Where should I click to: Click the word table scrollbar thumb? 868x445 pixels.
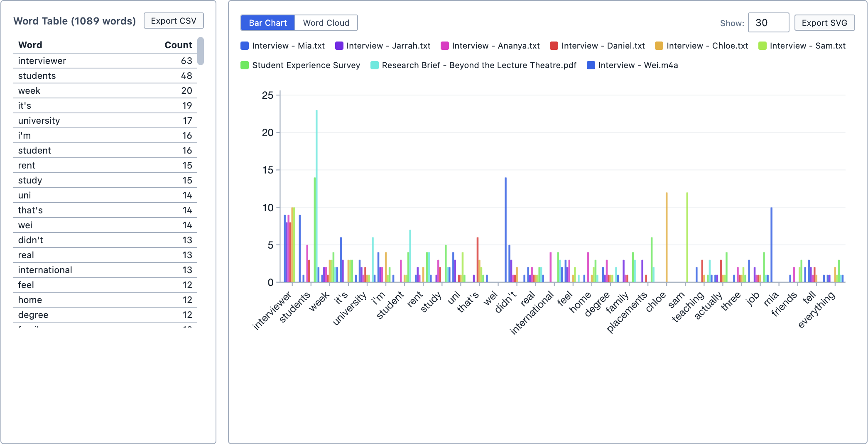pos(201,51)
